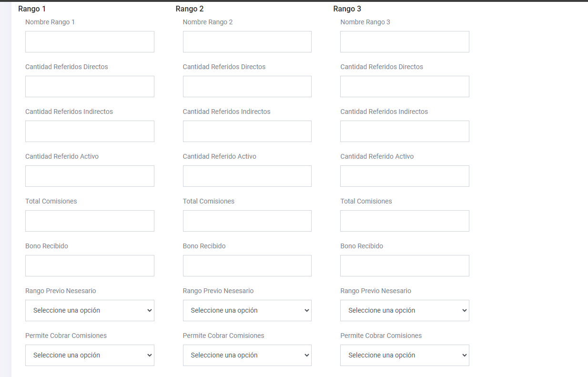Choose Permite Cobrar Comisiones dropdown under Rango 3
This screenshot has height=377, width=588.
tap(405, 356)
